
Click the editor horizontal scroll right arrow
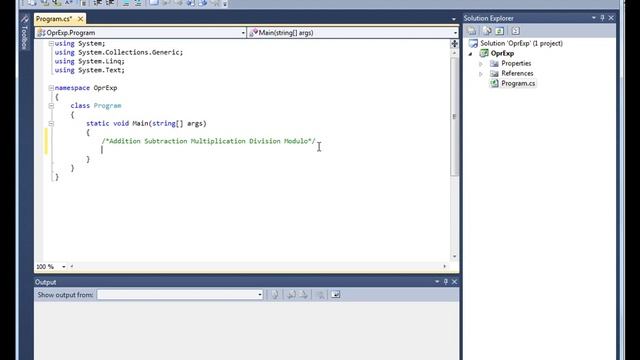click(445, 267)
